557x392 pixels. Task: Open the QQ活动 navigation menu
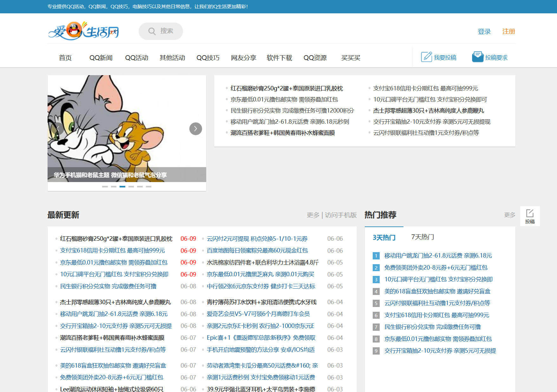[136, 57]
